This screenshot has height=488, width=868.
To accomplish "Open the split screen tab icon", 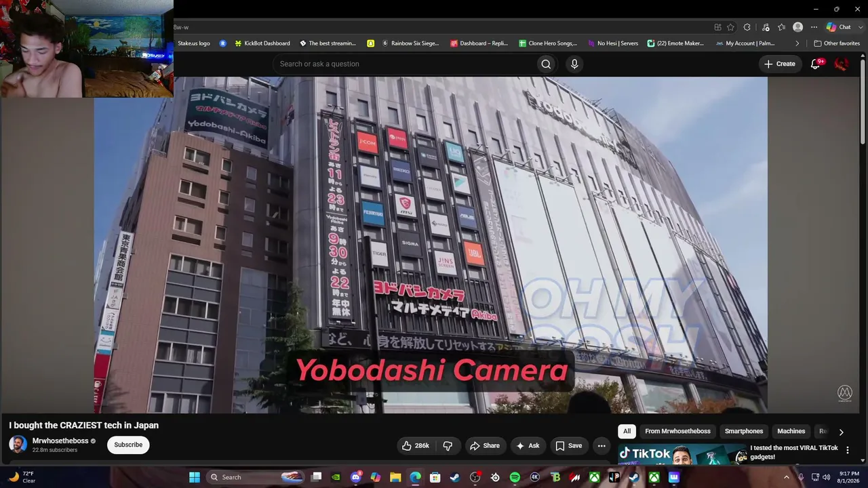I will (717, 27).
